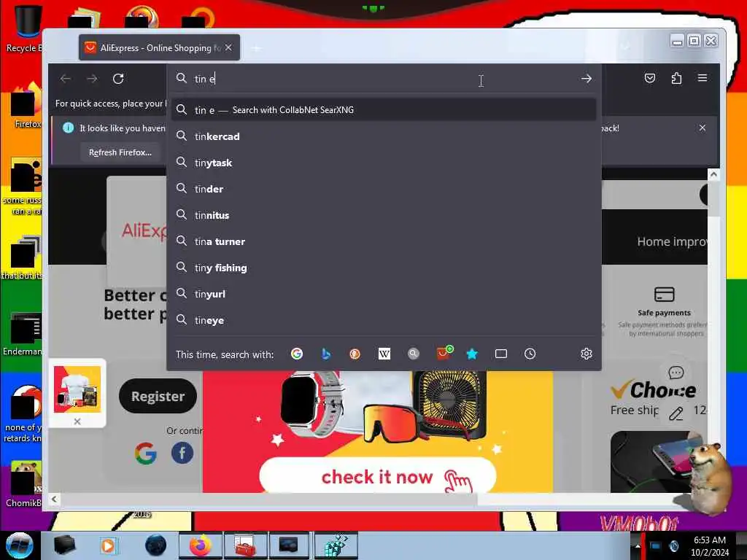The height and width of the screenshot is (560, 747).
Task: Go back using the back arrow
Action: tap(66, 79)
